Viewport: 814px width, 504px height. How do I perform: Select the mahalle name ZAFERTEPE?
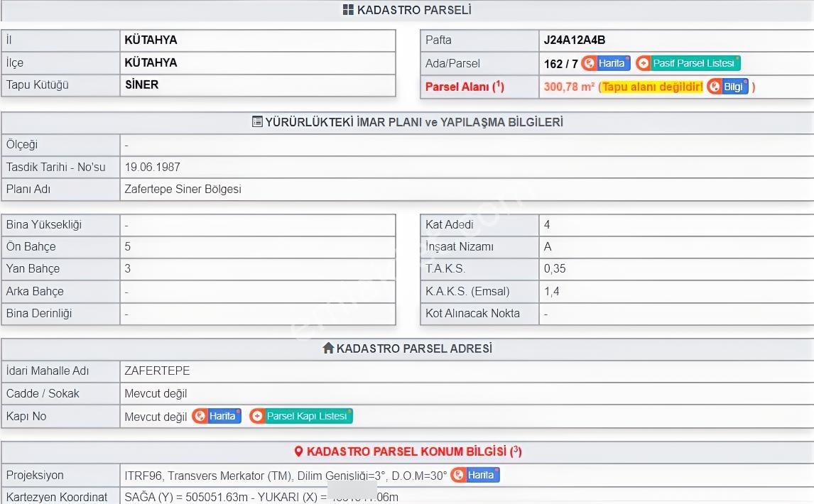pos(157,371)
